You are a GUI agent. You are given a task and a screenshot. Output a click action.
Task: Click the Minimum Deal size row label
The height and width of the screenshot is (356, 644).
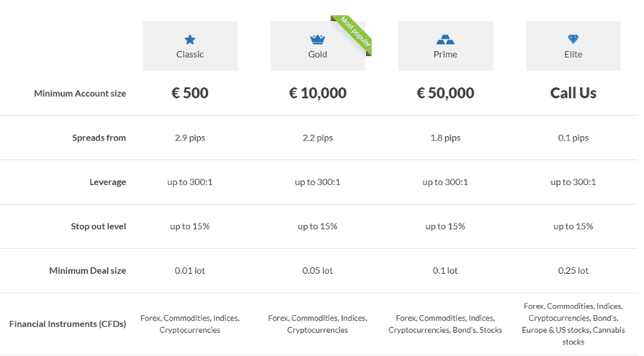pyautogui.click(x=87, y=271)
